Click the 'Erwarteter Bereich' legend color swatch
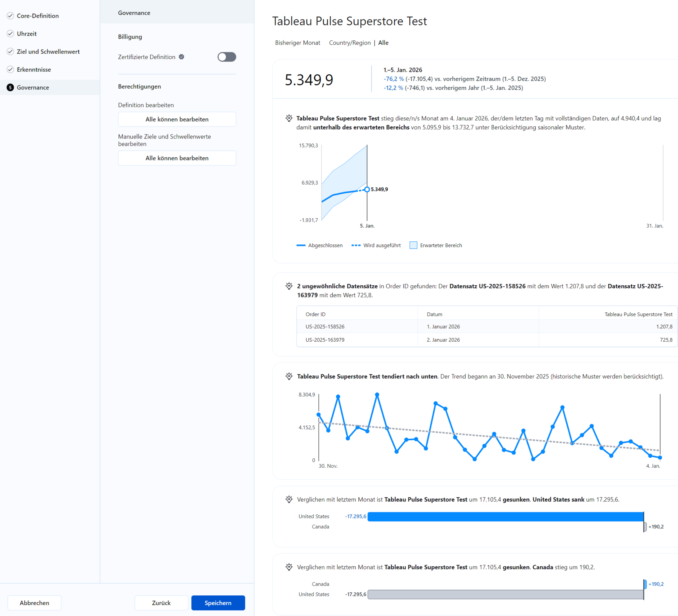The image size is (678, 616). [413, 245]
